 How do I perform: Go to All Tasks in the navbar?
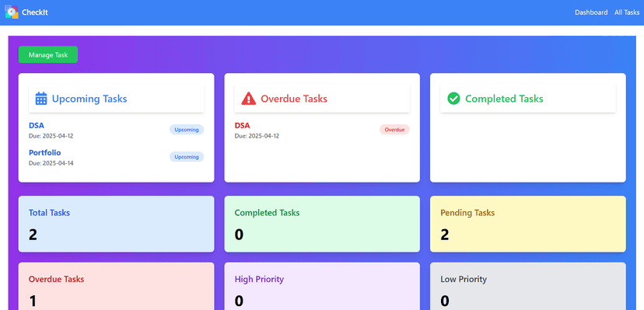tap(627, 12)
